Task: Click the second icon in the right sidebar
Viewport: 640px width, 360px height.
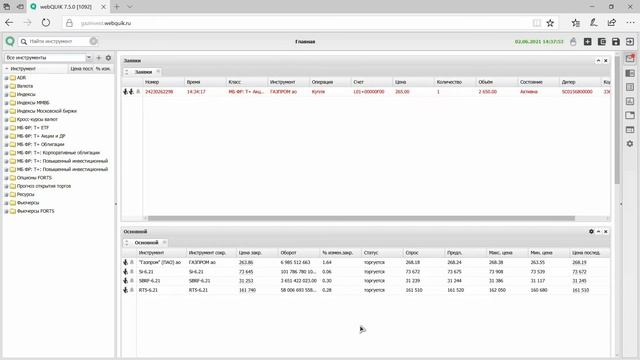Action: coord(630,73)
